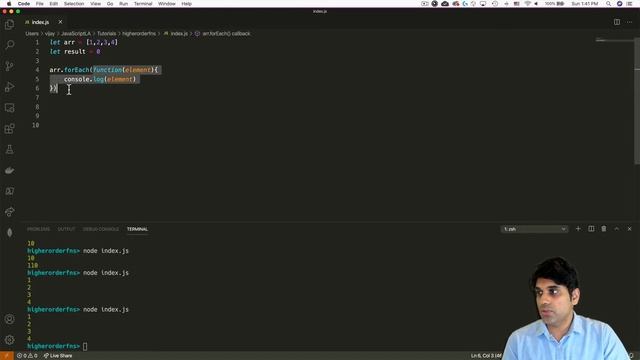The height and width of the screenshot is (360, 640).
Task: Open the Selection menu
Action: pos(74,4)
